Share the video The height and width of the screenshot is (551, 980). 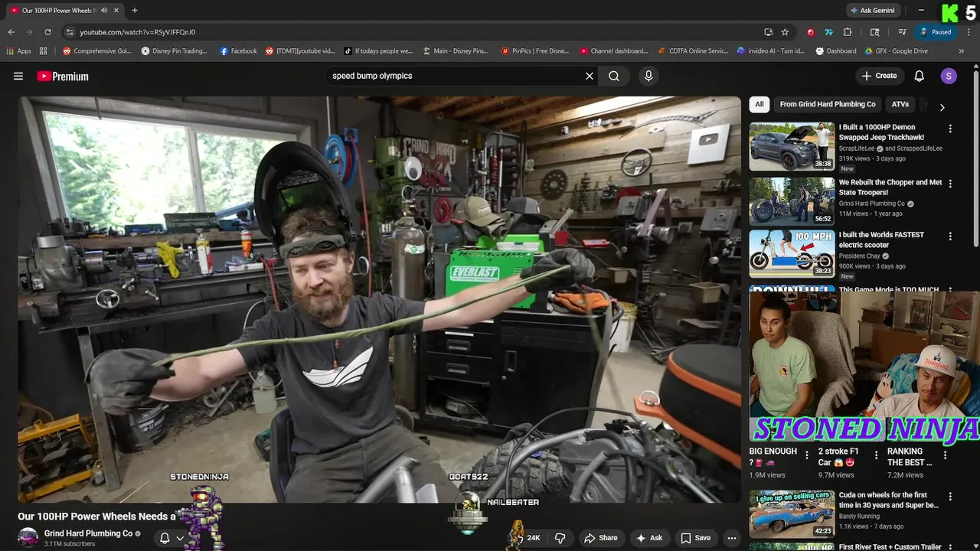[x=600, y=538]
